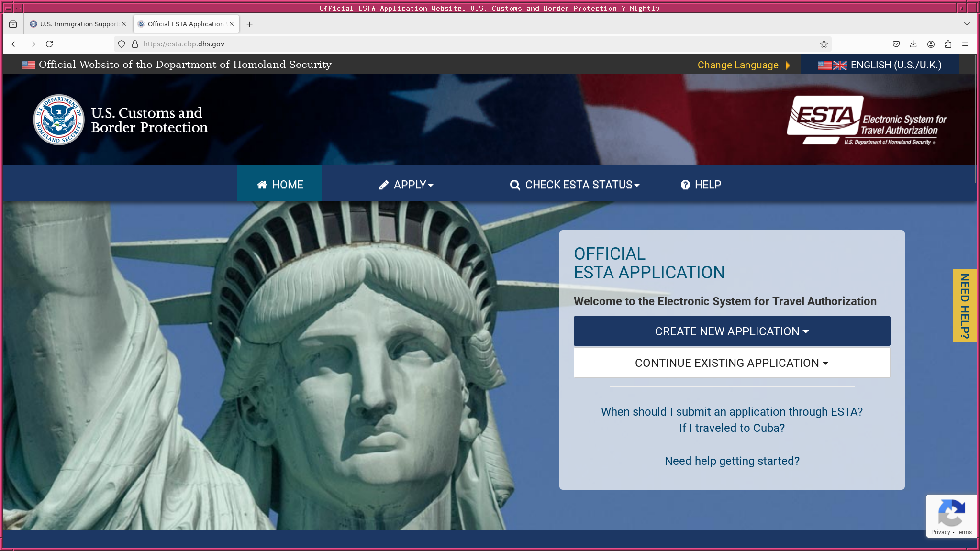Viewport: 980px width, 551px height.
Task: Open the hamburger application menu
Action: point(965,44)
